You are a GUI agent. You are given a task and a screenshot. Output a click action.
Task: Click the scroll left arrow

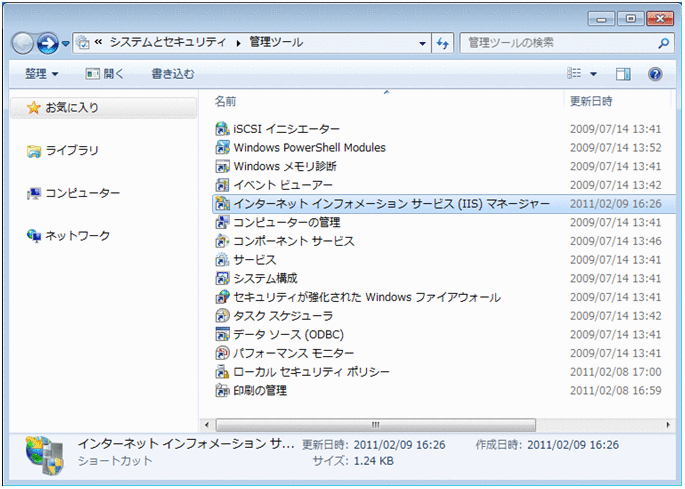(x=207, y=425)
